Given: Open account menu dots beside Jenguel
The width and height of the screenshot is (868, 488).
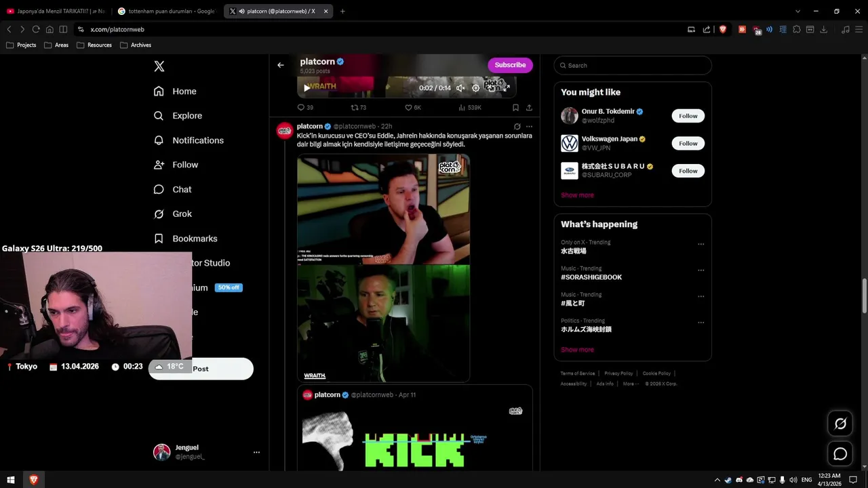Looking at the screenshot, I should [256, 452].
